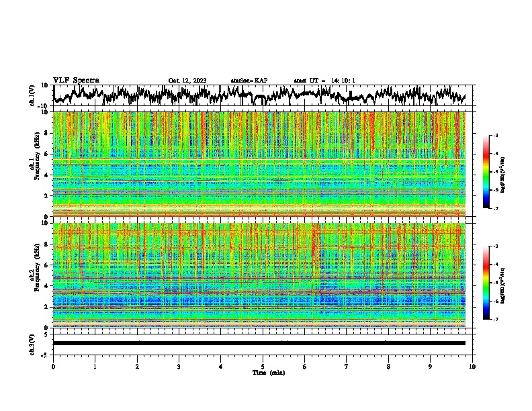
Task: Click the "-7" label on ch.2 color bar
Action: pos(496,320)
